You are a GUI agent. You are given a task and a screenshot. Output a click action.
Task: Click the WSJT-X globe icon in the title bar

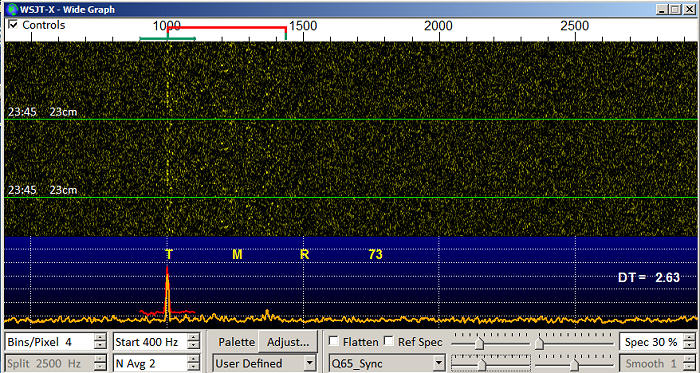[12, 9]
